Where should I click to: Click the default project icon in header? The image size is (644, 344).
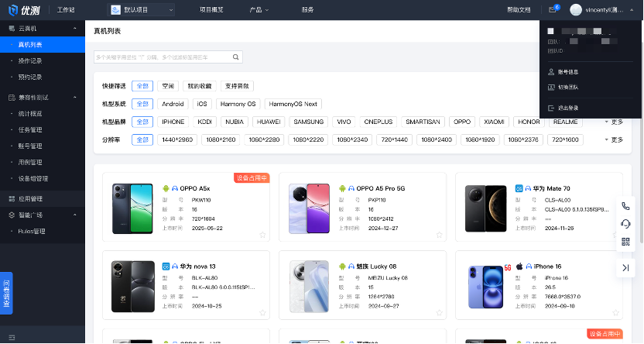(x=116, y=10)
